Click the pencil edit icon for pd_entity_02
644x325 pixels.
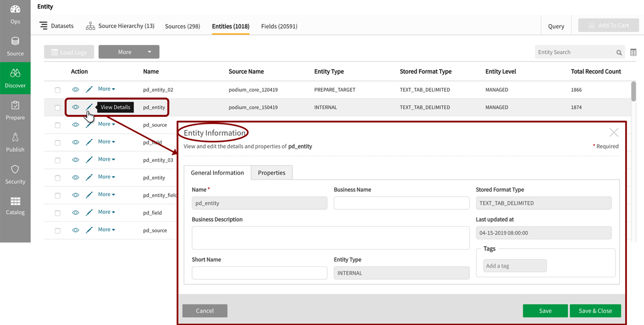89,90
